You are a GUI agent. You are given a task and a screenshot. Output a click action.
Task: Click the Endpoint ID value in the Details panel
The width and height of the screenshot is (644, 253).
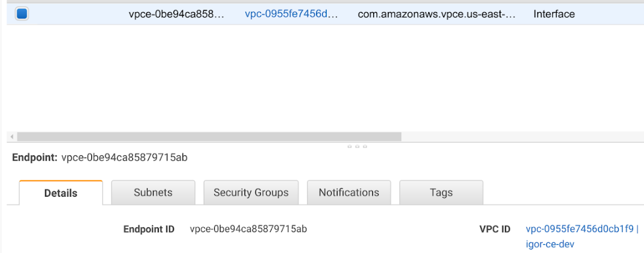pos(248,229)
